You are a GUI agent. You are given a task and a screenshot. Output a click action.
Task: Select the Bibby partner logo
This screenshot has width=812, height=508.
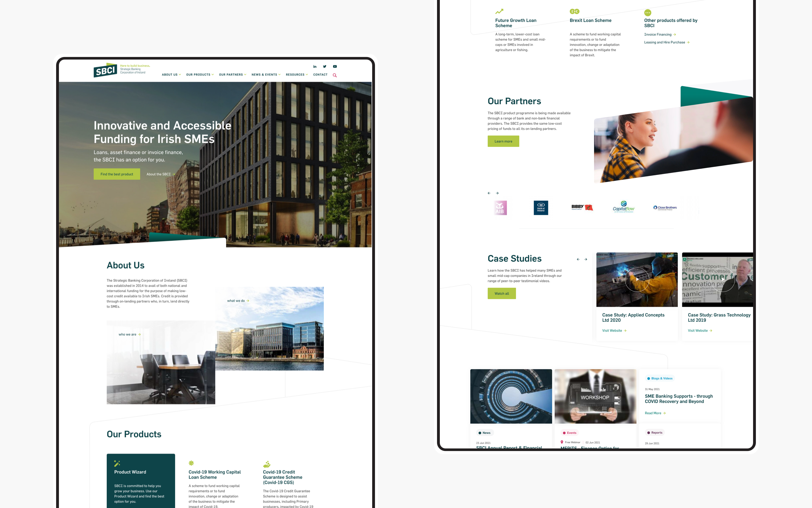[582, 207]
